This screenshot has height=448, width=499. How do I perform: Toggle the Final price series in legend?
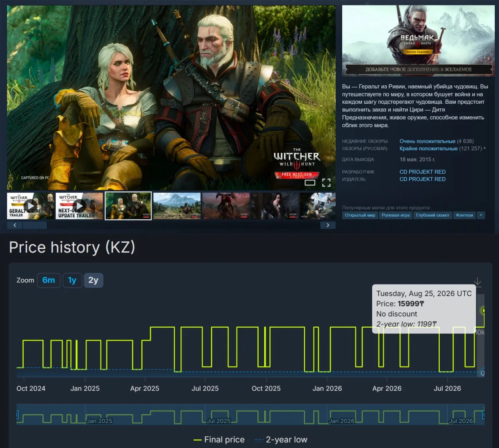click(x=219, y=439)
